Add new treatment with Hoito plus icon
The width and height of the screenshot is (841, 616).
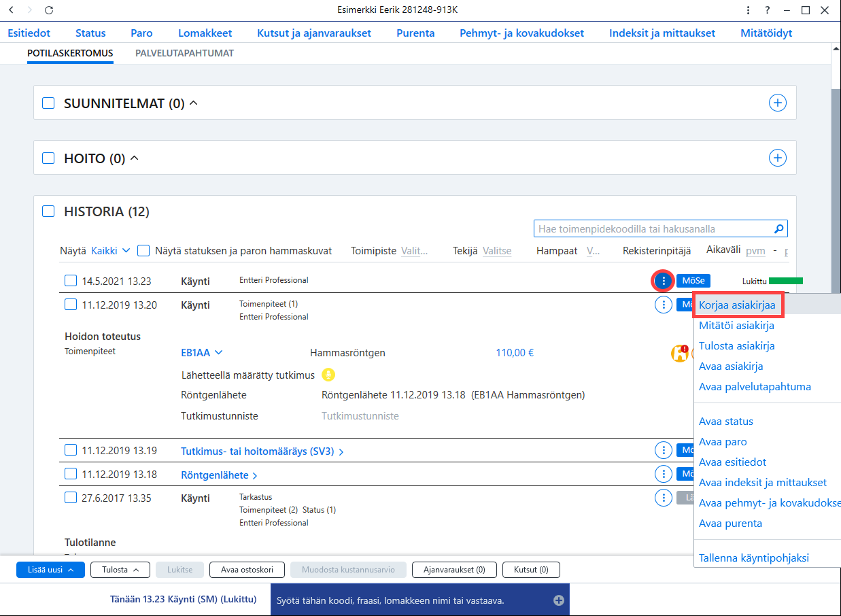pos(777,158)
